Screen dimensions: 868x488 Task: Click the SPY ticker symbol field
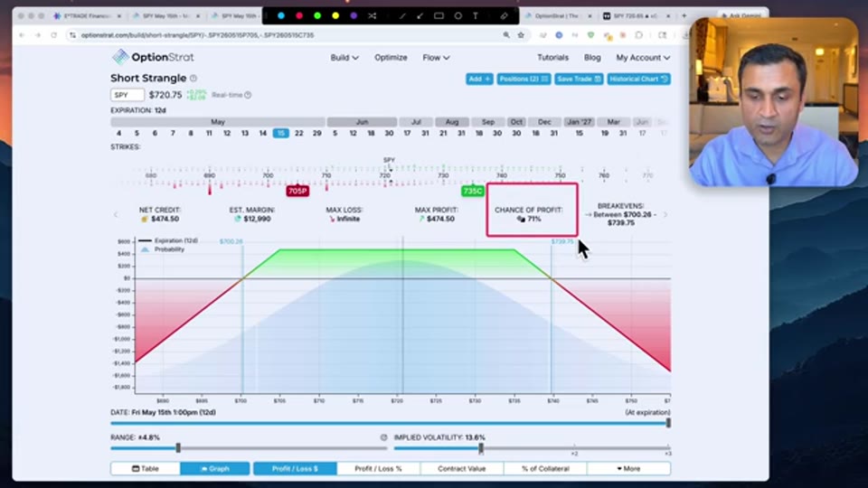pyautogui.click(x=127, y=95)
